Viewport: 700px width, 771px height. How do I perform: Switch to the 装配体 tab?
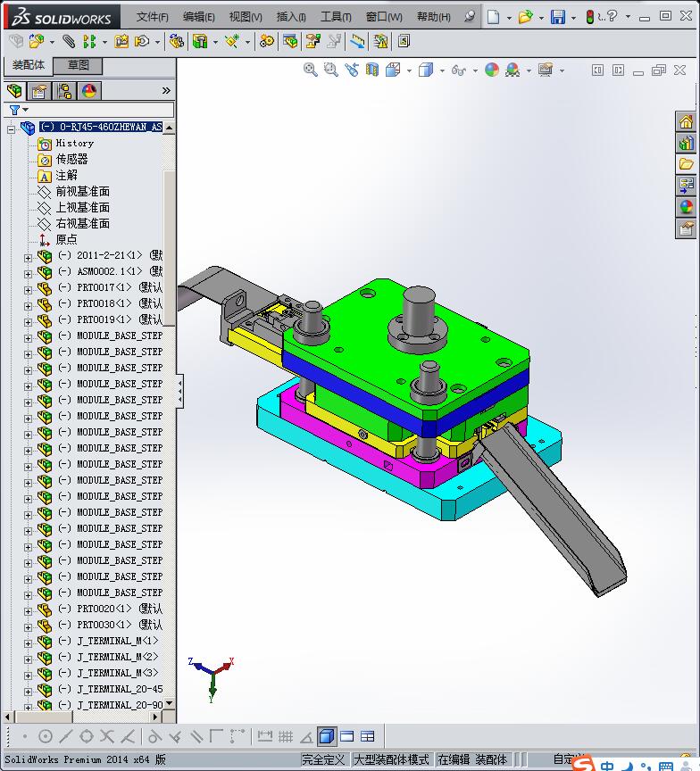click(x=28, y=65)
